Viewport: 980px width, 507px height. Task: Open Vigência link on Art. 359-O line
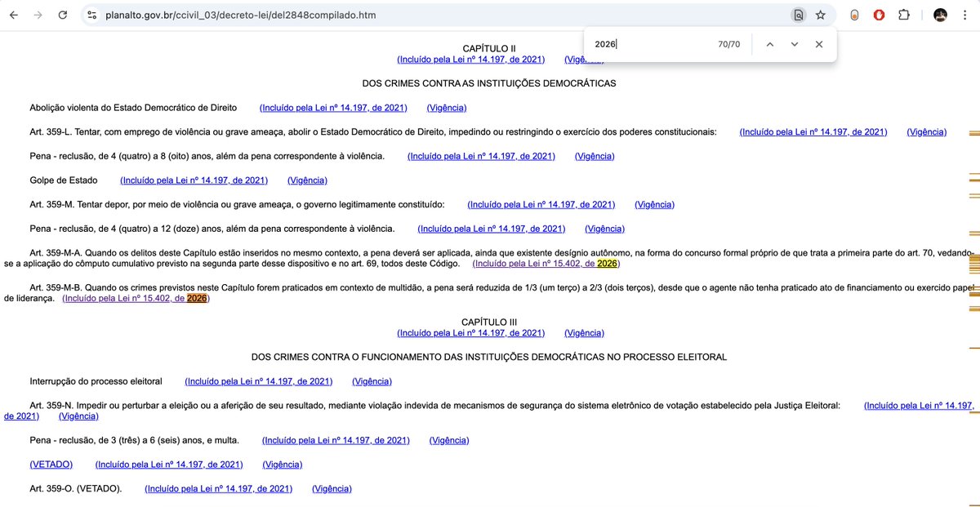click(x=332, y=489)
